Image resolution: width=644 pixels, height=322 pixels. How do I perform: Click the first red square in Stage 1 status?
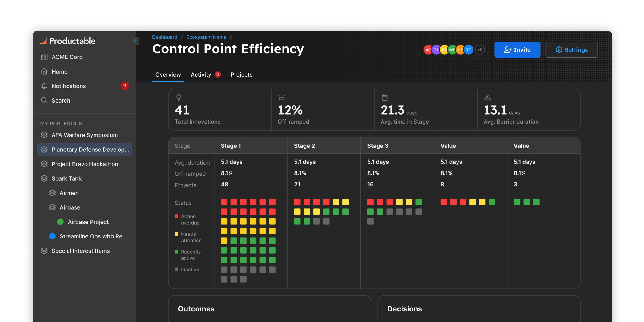[x=224, y=202]
